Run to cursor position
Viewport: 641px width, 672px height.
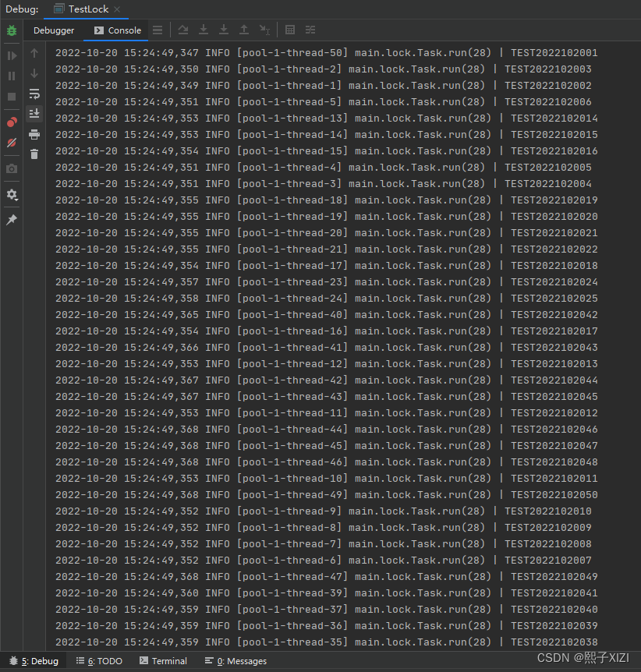pyautogui.click(x=264, y=30)
